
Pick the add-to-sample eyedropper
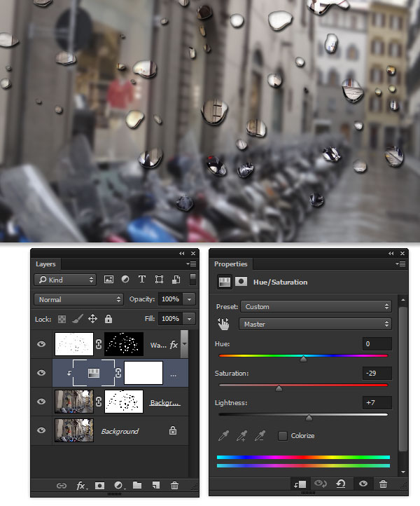point(242,436)
